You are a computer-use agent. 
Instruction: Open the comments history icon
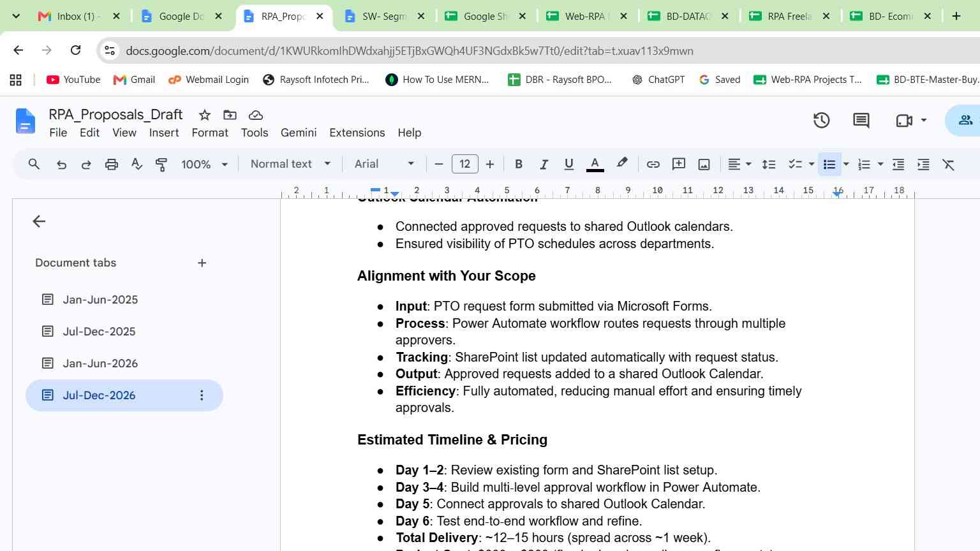click(861, 120)
